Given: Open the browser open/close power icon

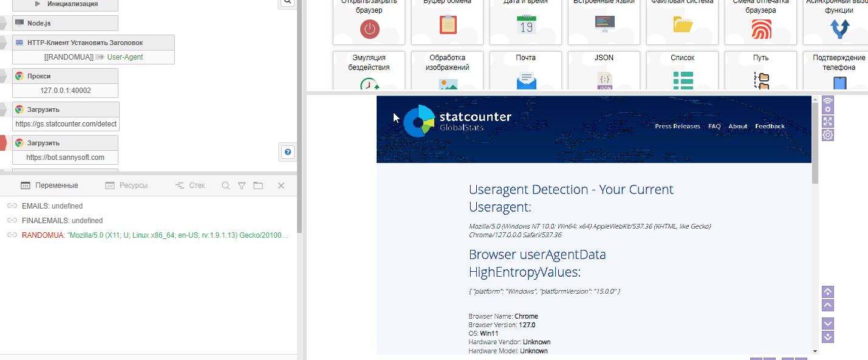Looking at the screenshot, I should point(369,28).
